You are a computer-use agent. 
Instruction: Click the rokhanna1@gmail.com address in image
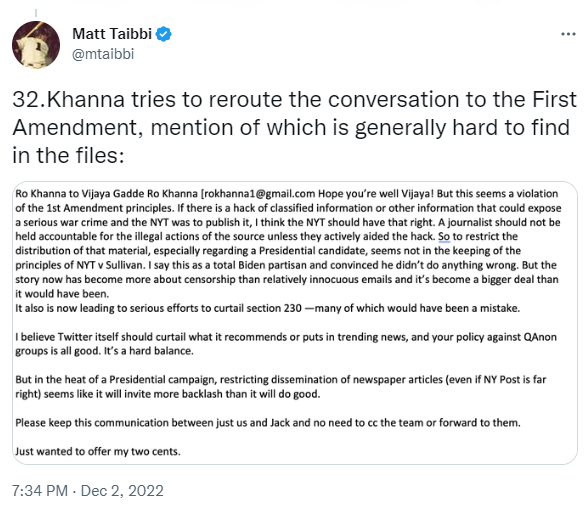pos(259,194)
